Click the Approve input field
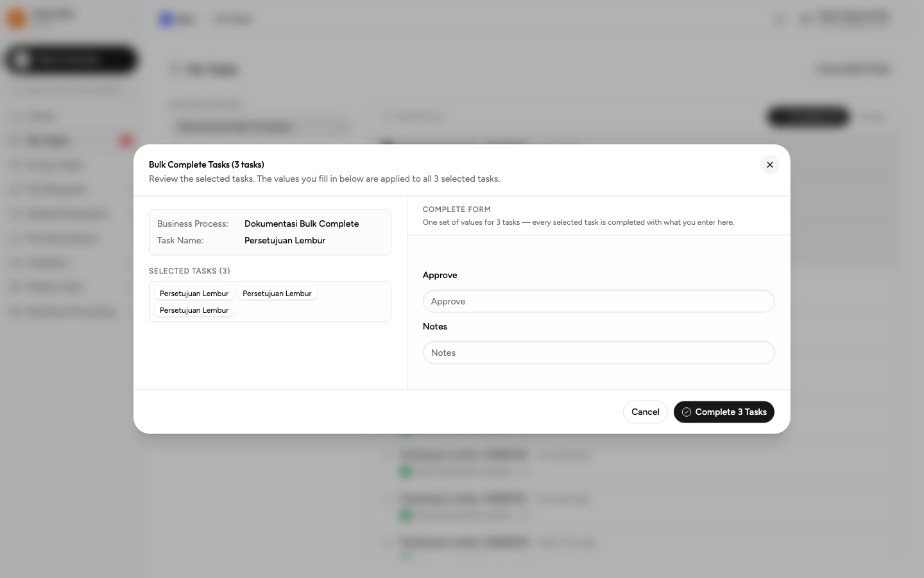The image size is (924, 578). [598, 301]
